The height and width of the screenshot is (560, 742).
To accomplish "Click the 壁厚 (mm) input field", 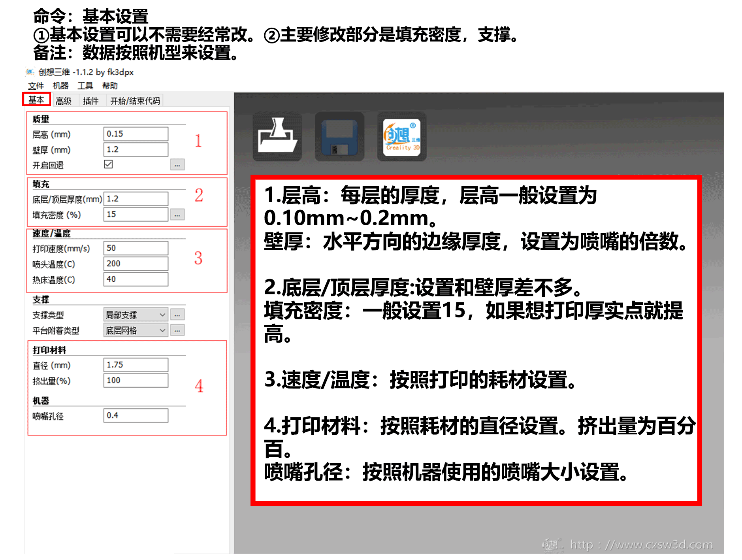I will point(136,149).
